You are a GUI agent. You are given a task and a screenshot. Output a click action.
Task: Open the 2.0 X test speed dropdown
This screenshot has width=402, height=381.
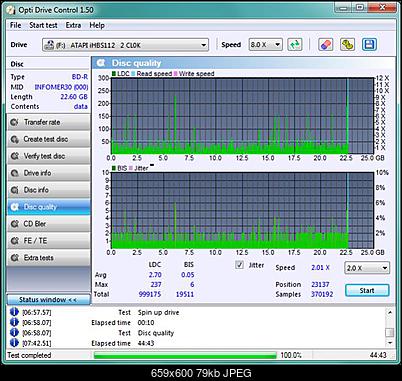[367, 268]
